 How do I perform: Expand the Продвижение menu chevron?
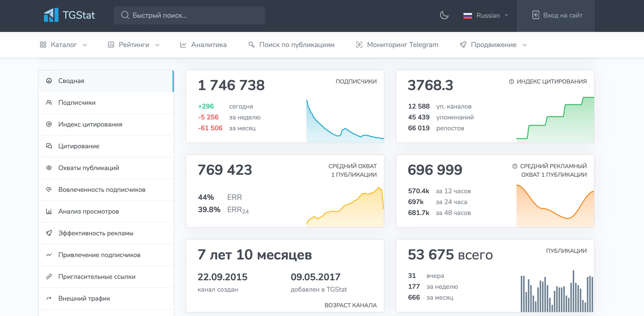click(525, 45)
